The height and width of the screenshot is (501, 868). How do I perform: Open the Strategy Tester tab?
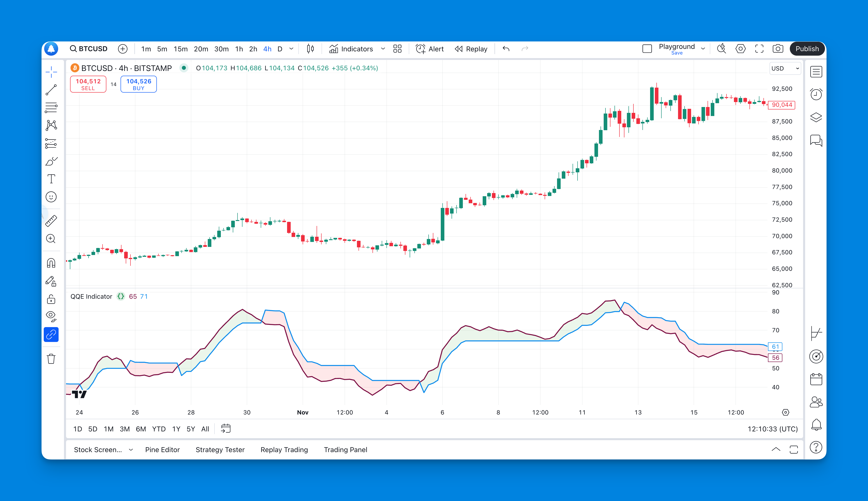[x=220, y=450]
